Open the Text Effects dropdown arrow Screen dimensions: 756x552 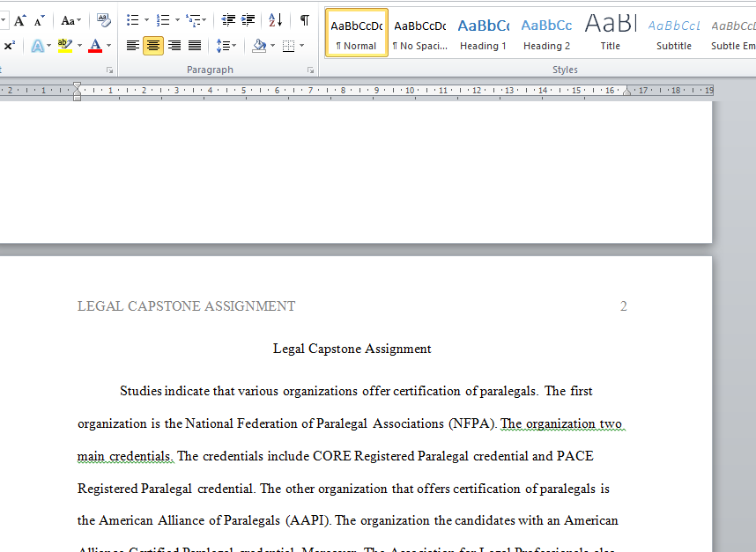[48, 47]
